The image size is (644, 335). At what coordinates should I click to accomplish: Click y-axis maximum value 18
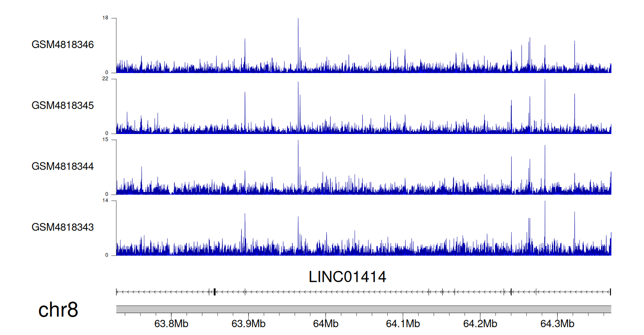[105, 18]
